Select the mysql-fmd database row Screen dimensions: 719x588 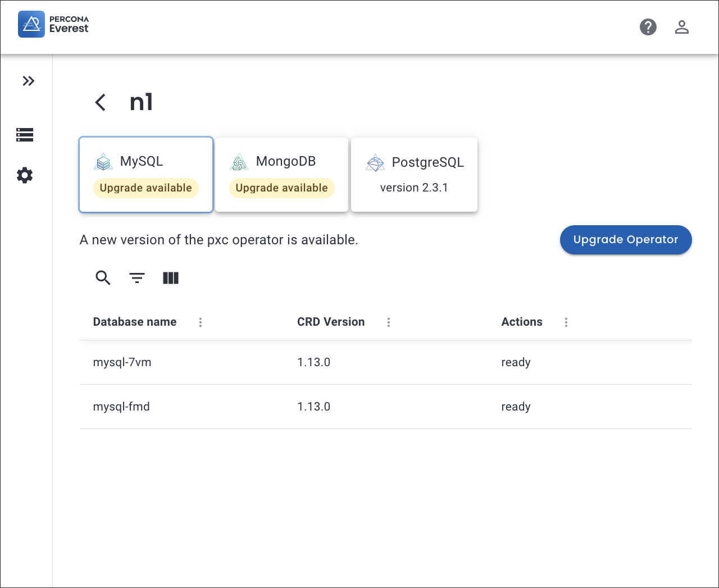tap(121, 407)
